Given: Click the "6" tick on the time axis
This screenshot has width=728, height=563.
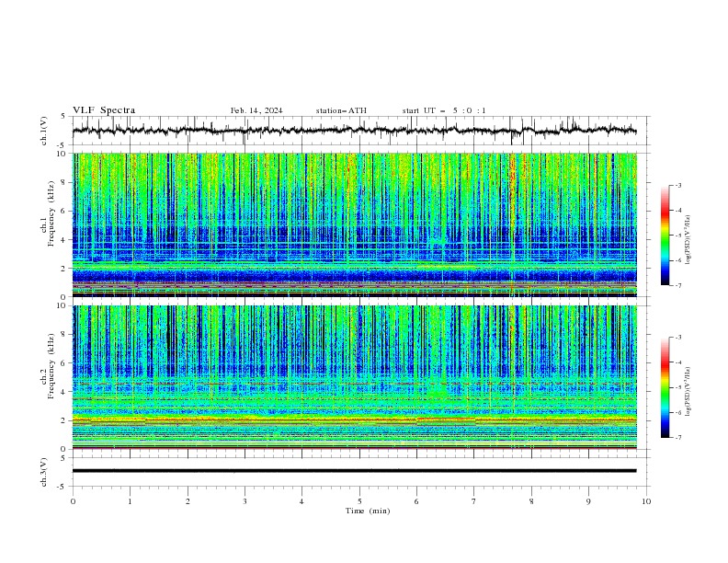Looking at the screenshot, I should 416,501.
